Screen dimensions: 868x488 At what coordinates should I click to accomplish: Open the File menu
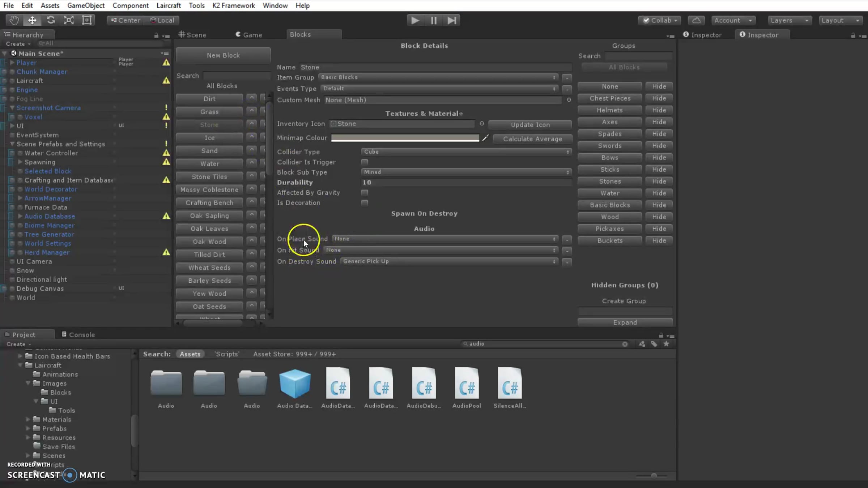(8, 5)
